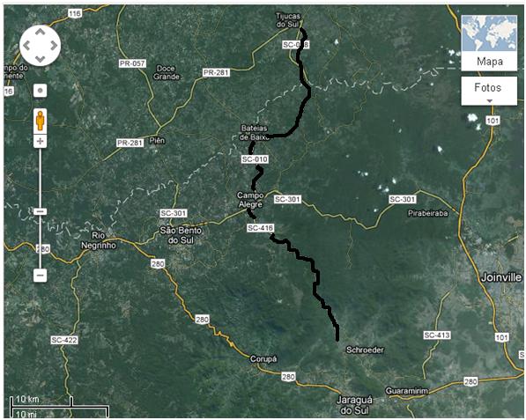Zoom out using the bottom minus button
Viewport: 526px width, 420px height.
coord(41,276)
